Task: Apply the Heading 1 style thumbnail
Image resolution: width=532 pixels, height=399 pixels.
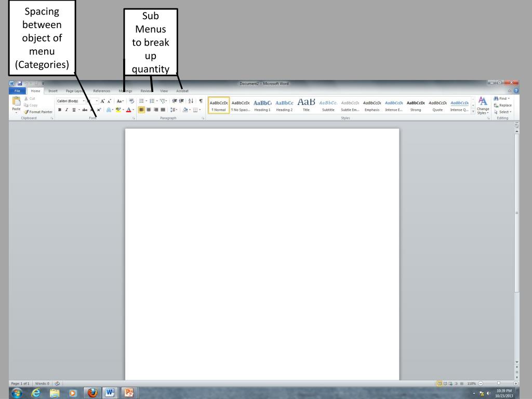Action: pyautogui.click(x=262, y=105)
